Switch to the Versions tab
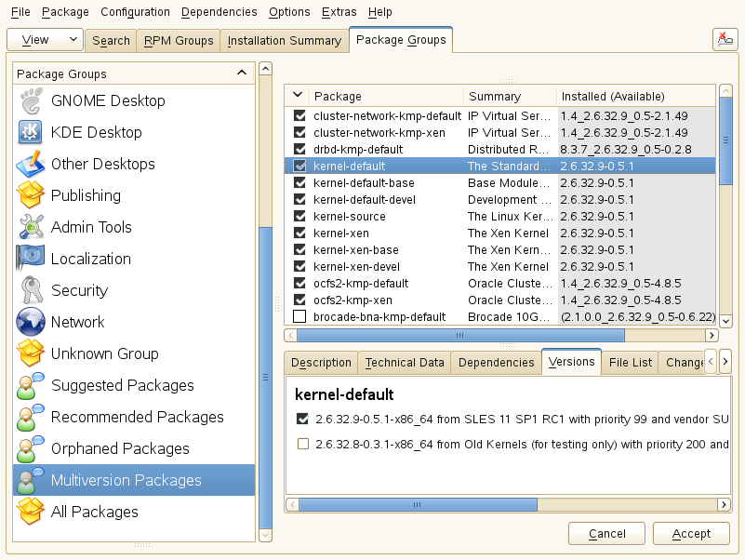745x560 pixels. 571,362
